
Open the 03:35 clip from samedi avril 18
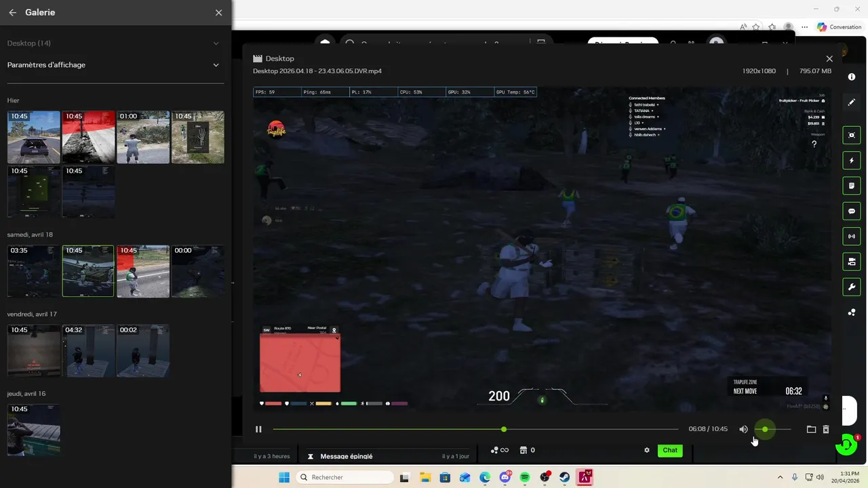point(34,271)
